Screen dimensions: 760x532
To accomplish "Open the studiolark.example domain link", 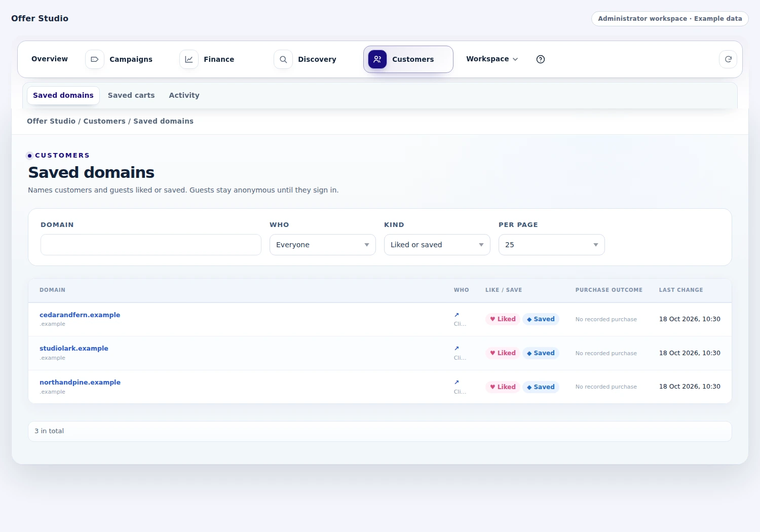I will [x=74, y=348].
